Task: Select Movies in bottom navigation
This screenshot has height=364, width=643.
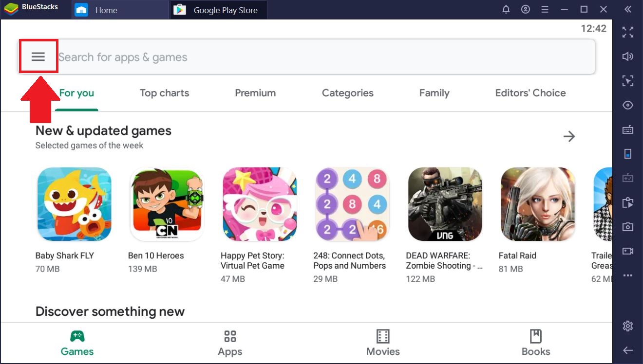Action: tap(383, 343)
